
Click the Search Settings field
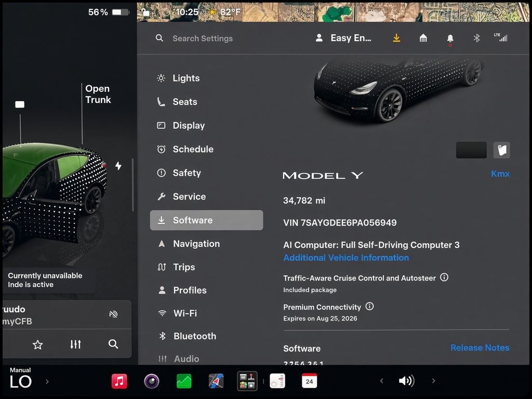click(203, 38)
